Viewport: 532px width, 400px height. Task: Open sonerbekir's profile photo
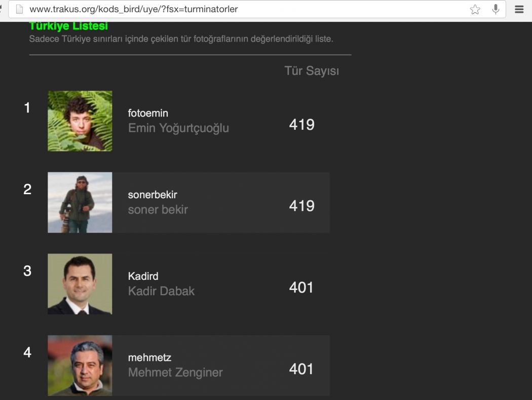point(80,202)
